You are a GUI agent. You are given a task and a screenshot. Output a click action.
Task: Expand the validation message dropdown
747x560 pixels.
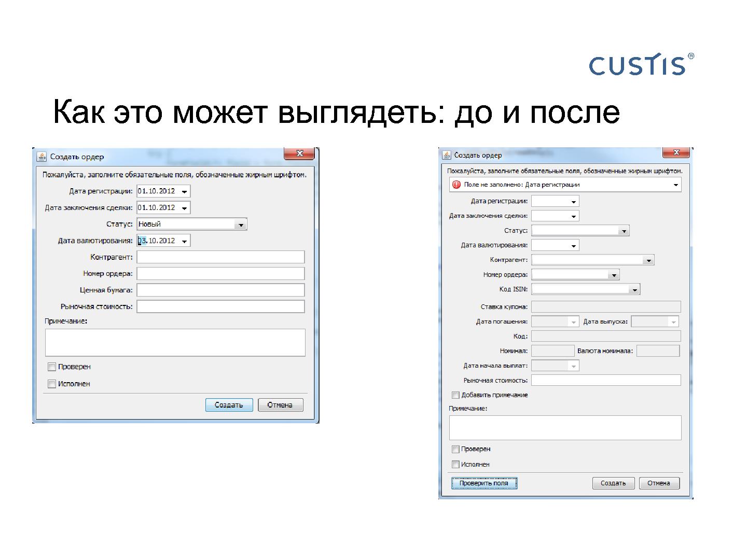coord(675,185)
